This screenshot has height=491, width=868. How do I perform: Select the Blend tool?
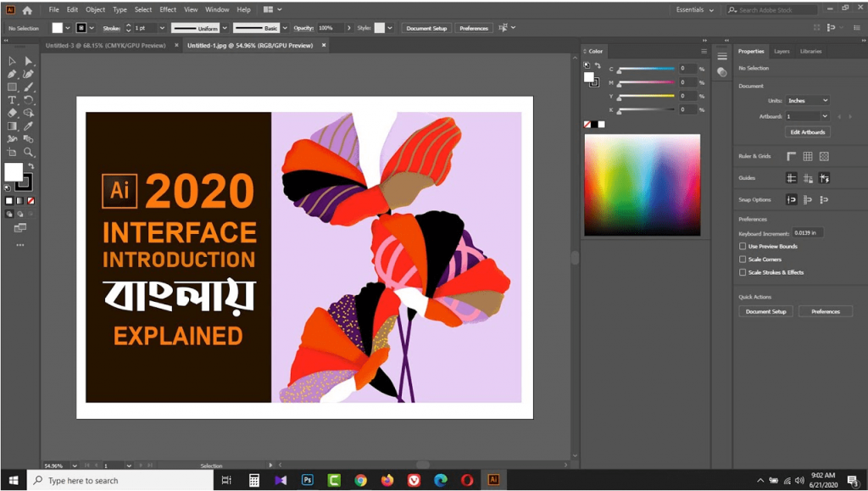click(28, 139)
